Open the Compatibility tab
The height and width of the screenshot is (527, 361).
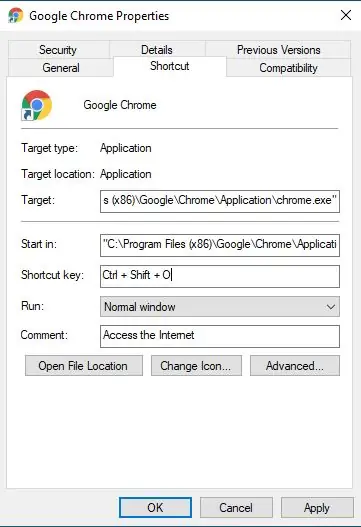coord(288,68)
